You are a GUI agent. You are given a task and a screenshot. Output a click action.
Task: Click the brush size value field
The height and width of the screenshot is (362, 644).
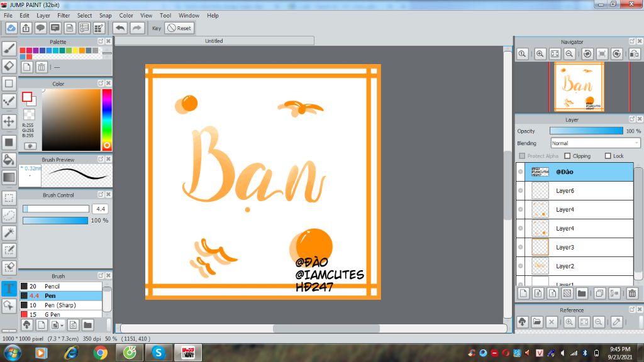coord(100,209)
